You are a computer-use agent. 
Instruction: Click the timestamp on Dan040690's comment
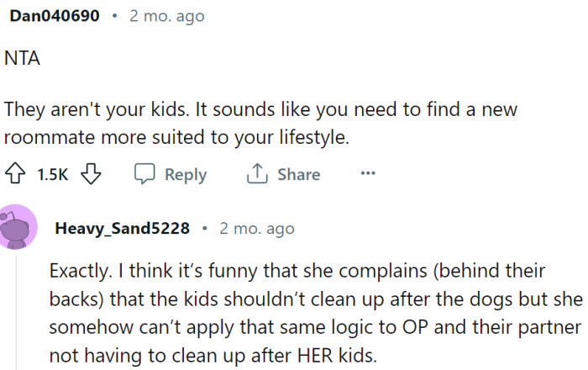166,16
